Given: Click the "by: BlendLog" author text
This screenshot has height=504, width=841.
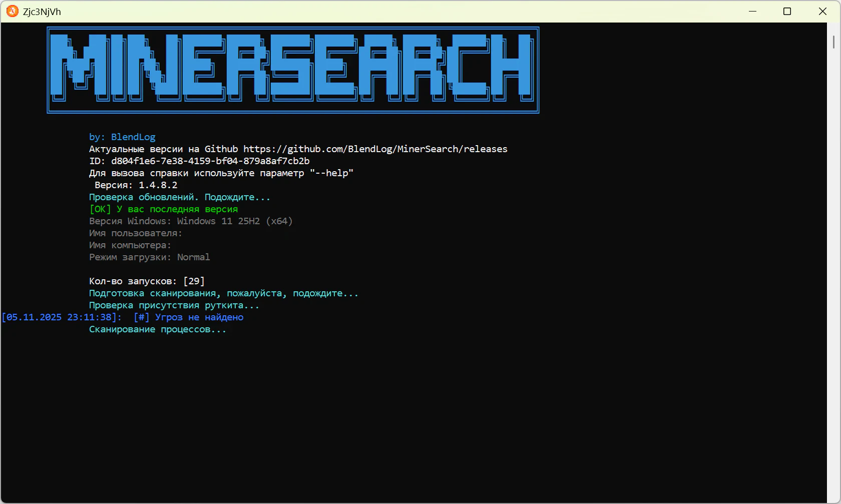Looking at the screenshot, I should tap(122, 137).
